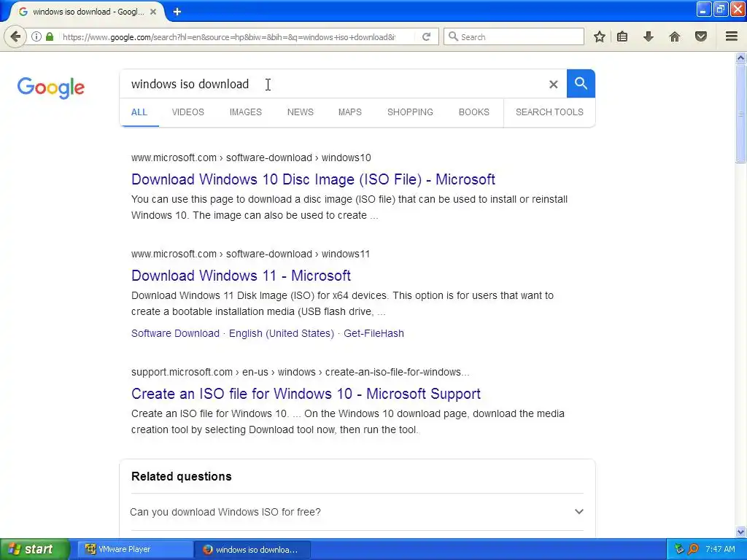Switch to VIDEOS results tab
This screenshot has height=560, width=747.
click(187, 112)
